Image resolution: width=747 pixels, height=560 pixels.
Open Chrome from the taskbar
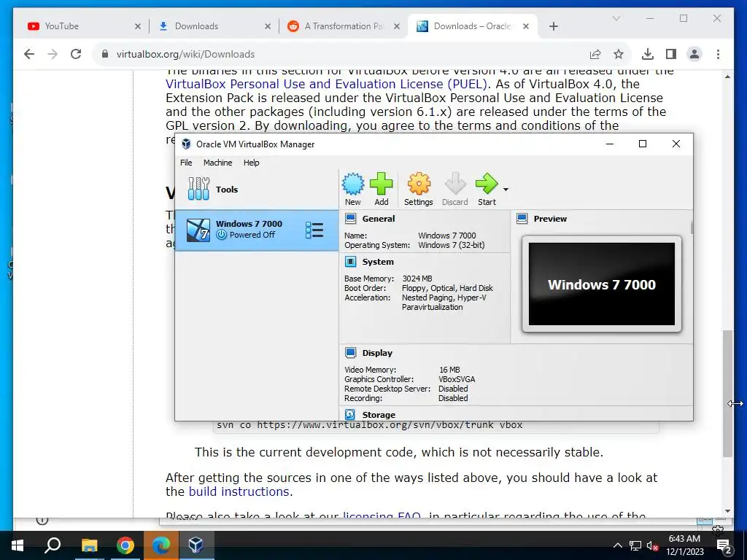pos(125,545)
